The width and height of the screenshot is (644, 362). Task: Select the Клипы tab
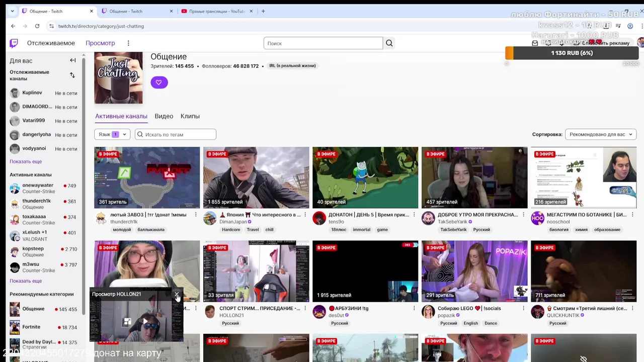click(x=190, y=116)
